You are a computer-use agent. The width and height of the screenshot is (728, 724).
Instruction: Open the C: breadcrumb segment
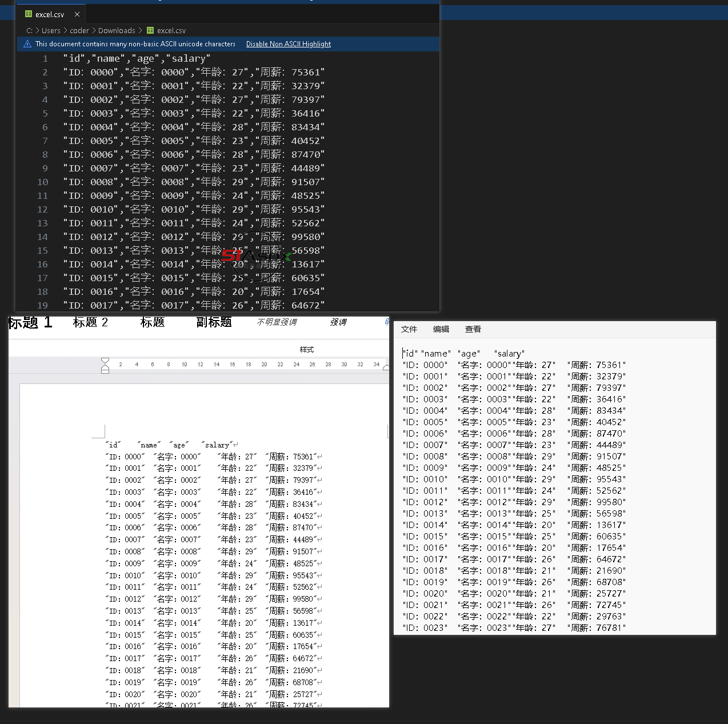29,30
